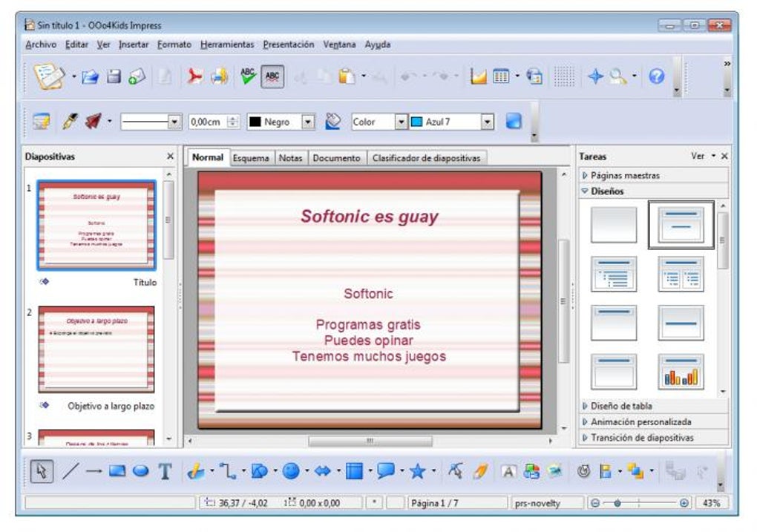Open the line style dropdown

(174, 122)
